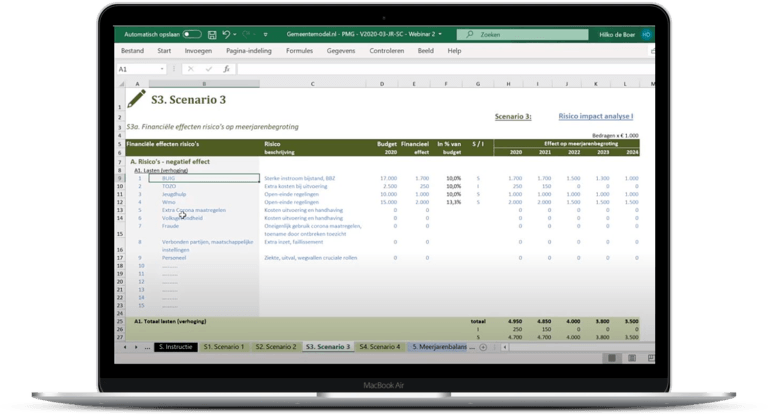
Task: Click the Zoeken search field
Action: 520,34
